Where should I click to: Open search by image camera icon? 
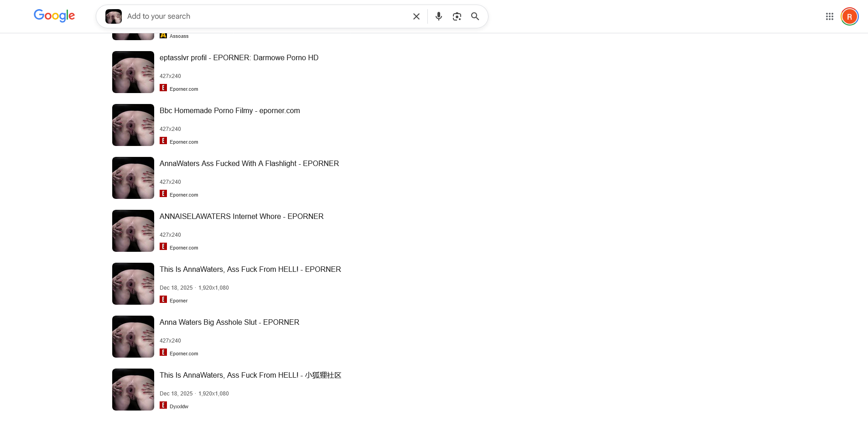pos(457,16)
